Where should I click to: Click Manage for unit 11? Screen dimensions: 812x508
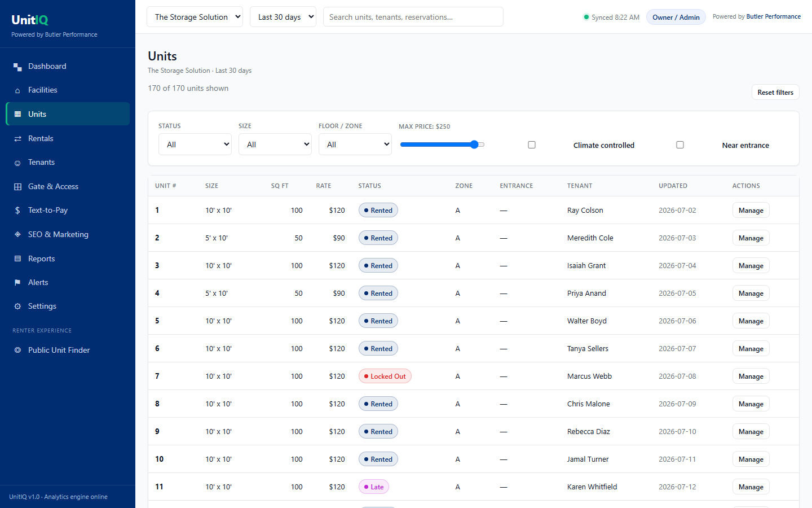pos(751,487)
